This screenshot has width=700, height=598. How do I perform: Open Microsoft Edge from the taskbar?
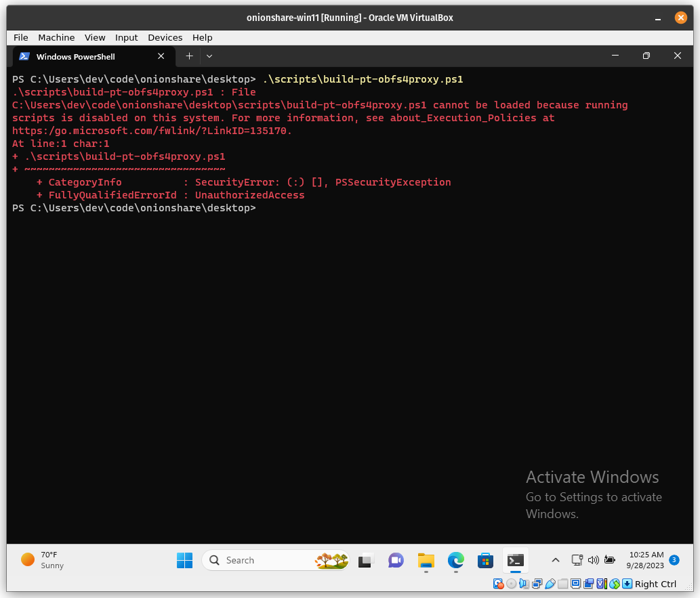tap(455, 560)
